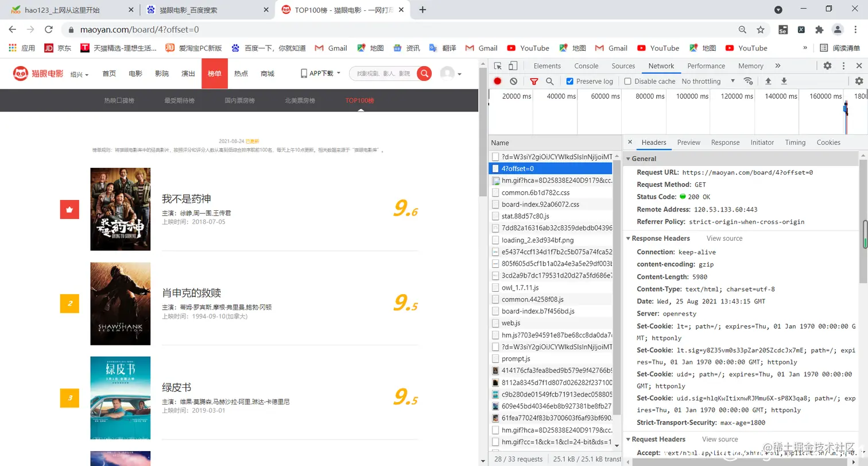Image resolution: width=868 pixels, height=466 pixels.
Task: Switch to the Elements tab
Action: (547, 66)
